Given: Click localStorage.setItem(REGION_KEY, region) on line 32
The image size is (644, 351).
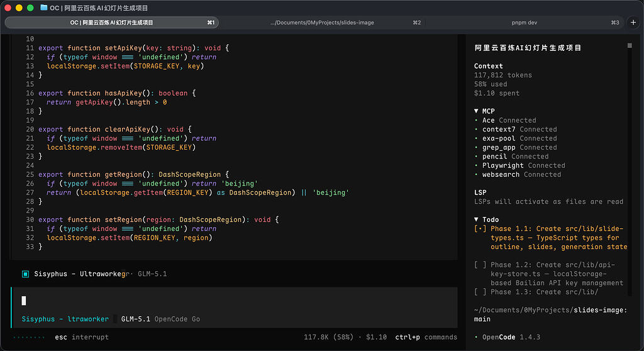Looking at the screenshot, I should 130,238.
